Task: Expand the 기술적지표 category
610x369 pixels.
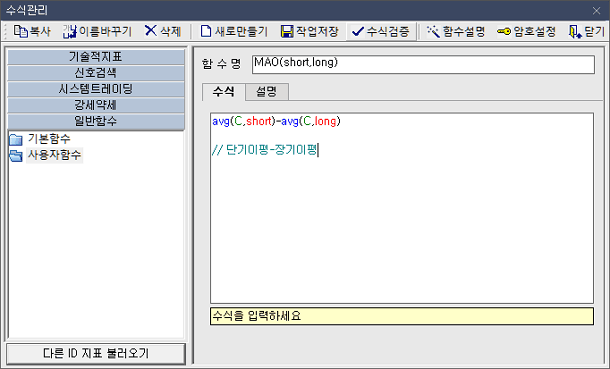Action: point(96,57)
